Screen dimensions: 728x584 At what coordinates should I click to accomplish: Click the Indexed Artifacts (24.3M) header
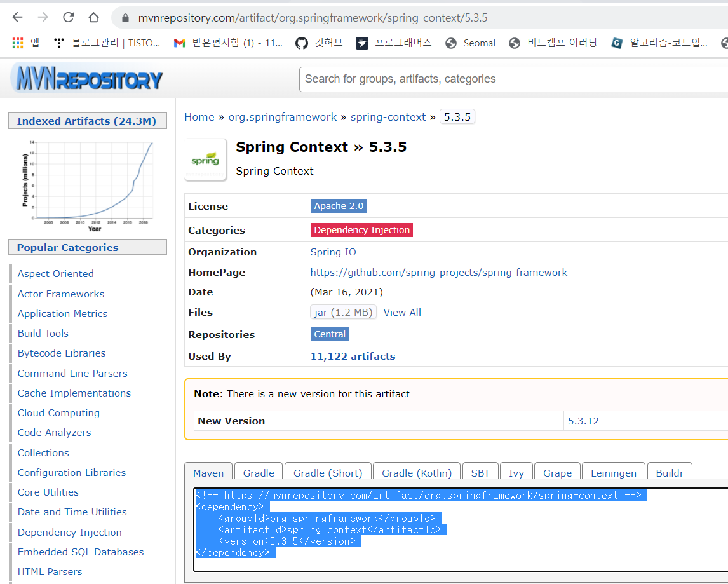click(x=87, y=121)
